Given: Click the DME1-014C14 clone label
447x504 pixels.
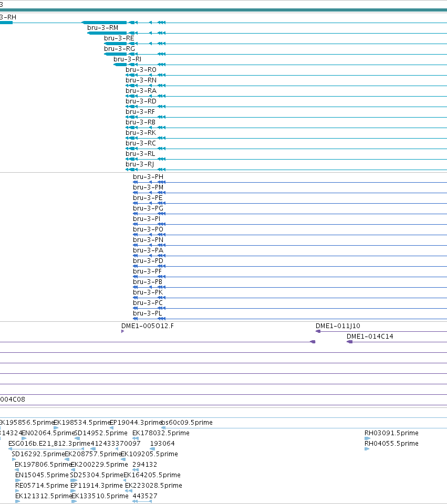Looking at the screenshot, I should pyautogui.click(x=370, y=337).
